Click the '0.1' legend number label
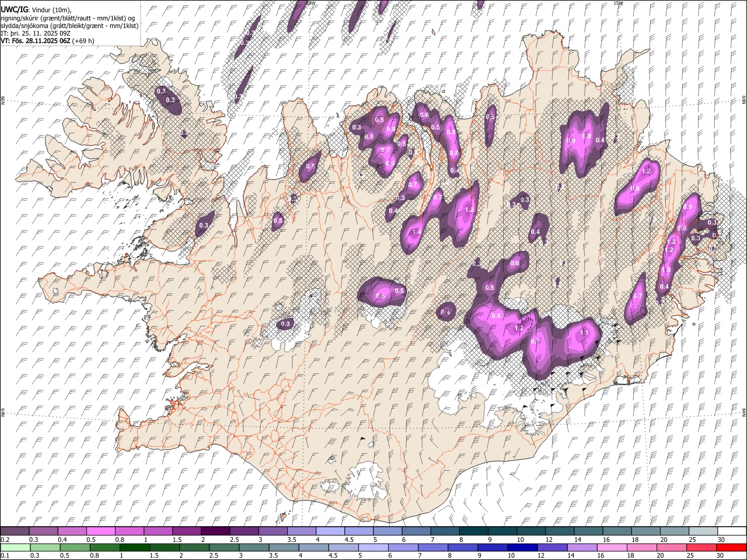This screenshot has height=560, width=747. tap(5, 556)
